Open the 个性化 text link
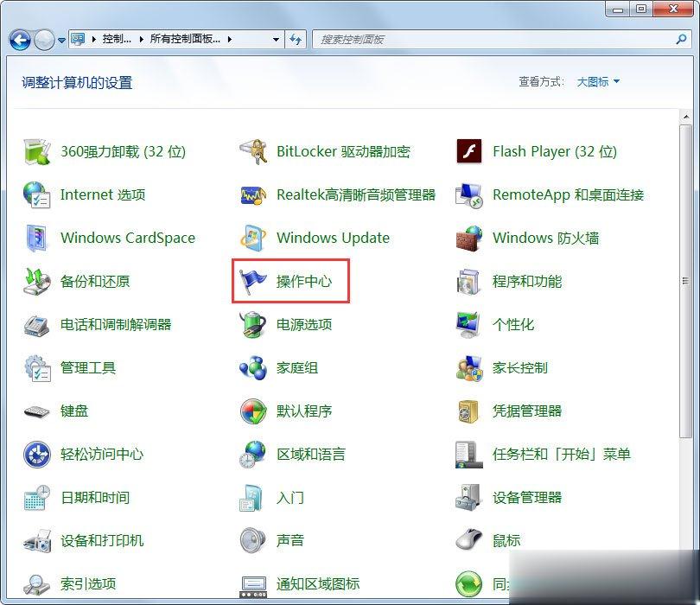700x605 pixels. point(513,325)
